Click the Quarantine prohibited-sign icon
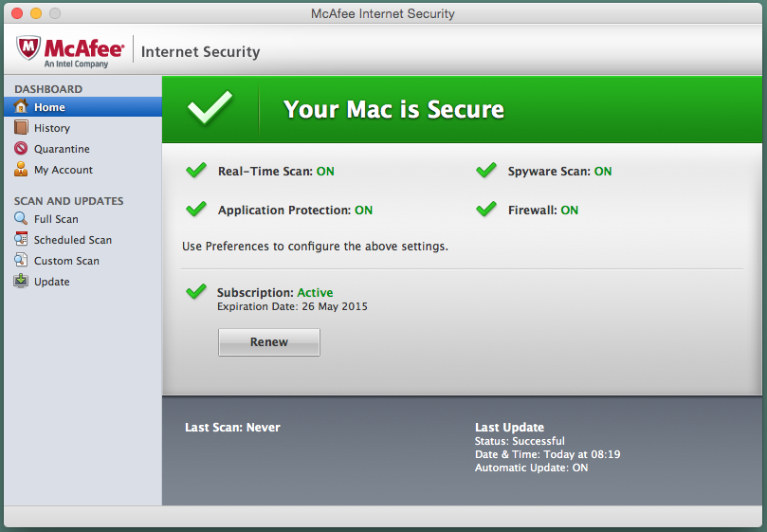The height and width of the screenshot is (532, 767). (x=21, y=149)
